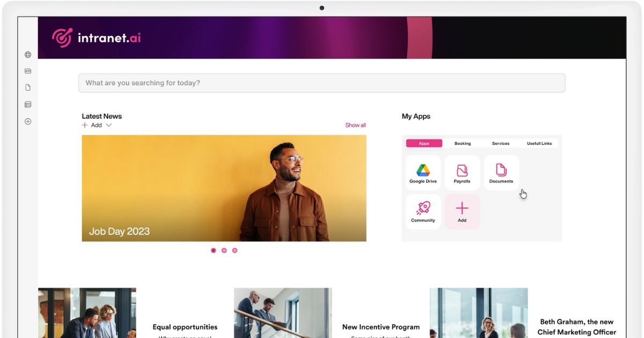Image resolution: width=644 pixels, height=338 pixels.
Task: Select the Services tab
Action: (x=501, y=144)
